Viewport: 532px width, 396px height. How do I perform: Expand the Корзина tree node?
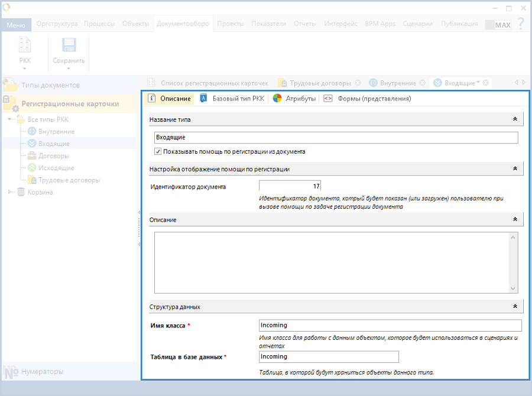[x=10, y=192]
